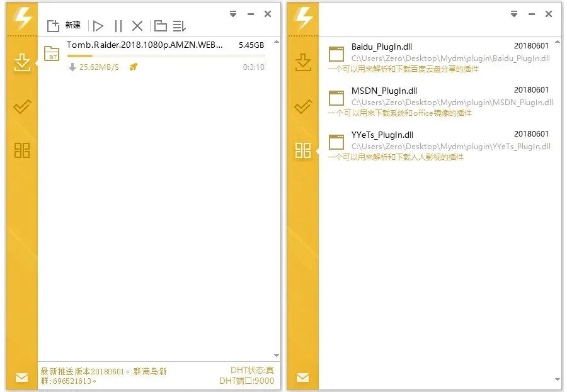Click the YYeTs_PlugIn.dll file path
567x392 pixels.
pyautogui.click(x=451, y=147)
